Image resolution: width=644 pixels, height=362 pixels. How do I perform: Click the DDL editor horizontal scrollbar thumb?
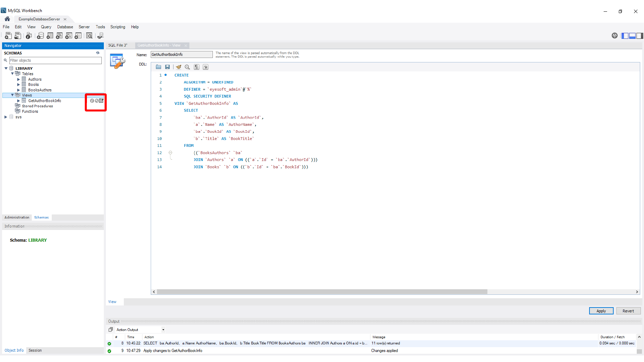click(x=322, y=292)
